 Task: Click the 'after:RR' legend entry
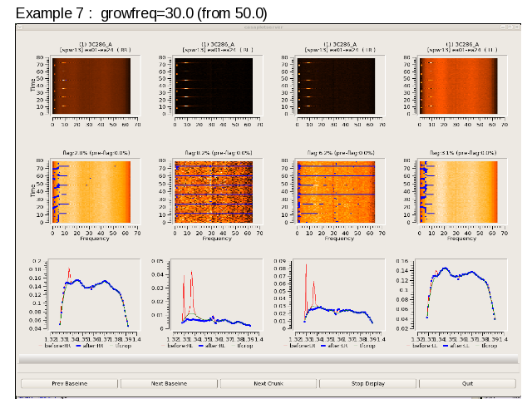click(x=89, y=346)
